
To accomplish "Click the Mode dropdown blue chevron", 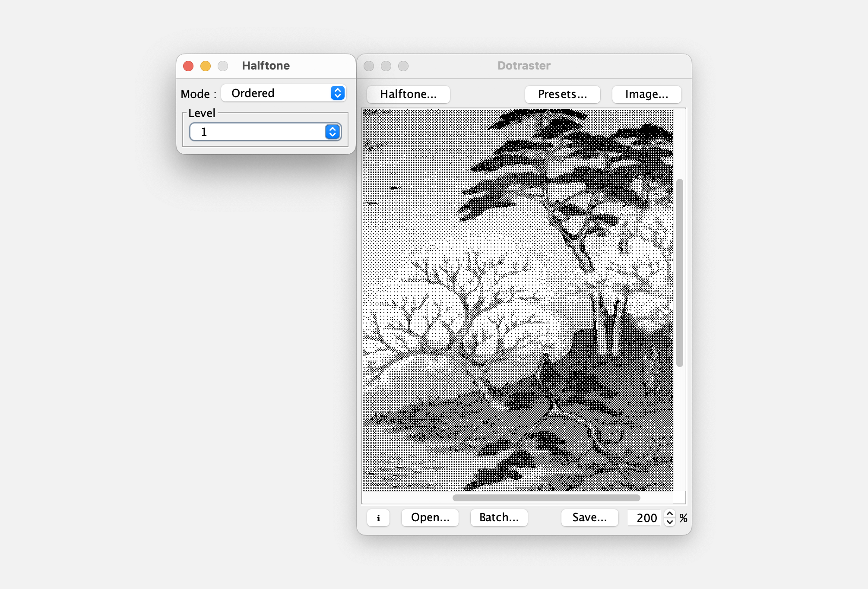I will pyautogui.click(x=338, y=93).
